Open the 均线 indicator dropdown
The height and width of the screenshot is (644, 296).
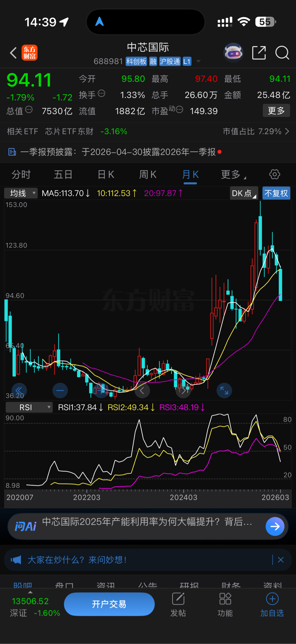click(21, 193)
